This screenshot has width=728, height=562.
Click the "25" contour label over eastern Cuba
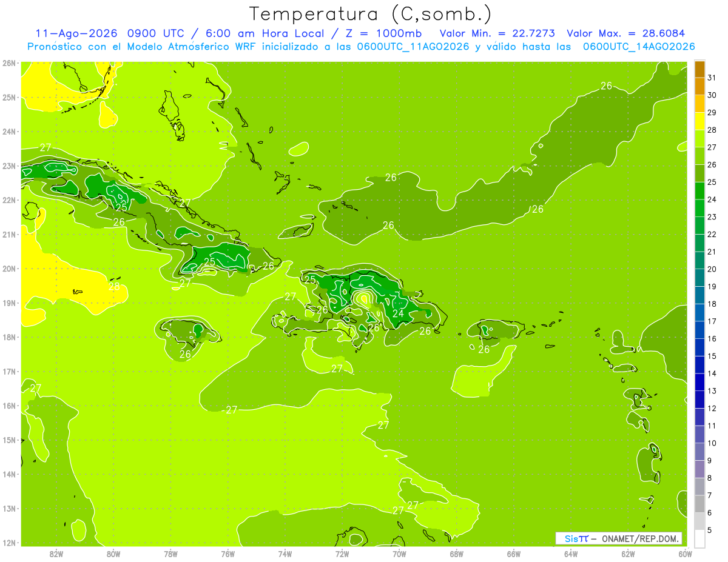[209, 262]
